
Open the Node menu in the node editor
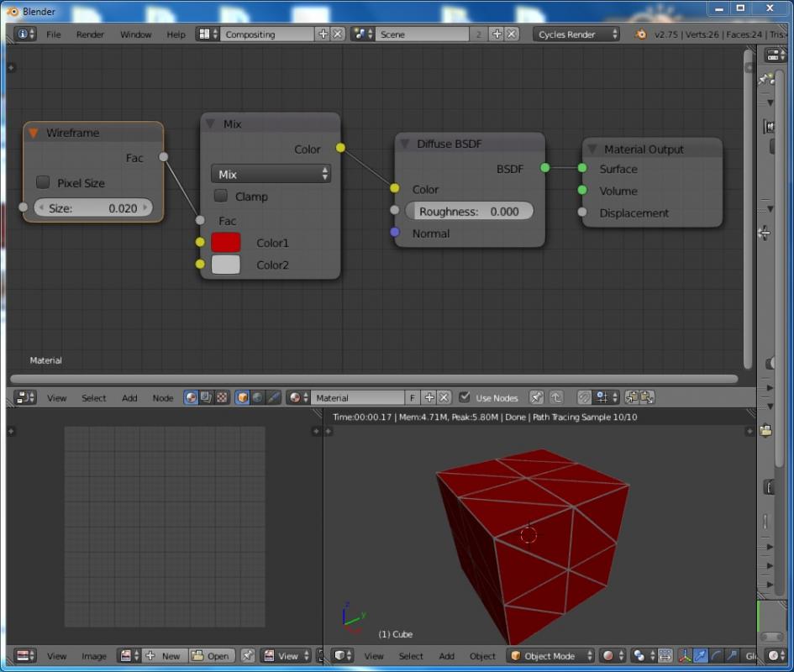point(162,398)
